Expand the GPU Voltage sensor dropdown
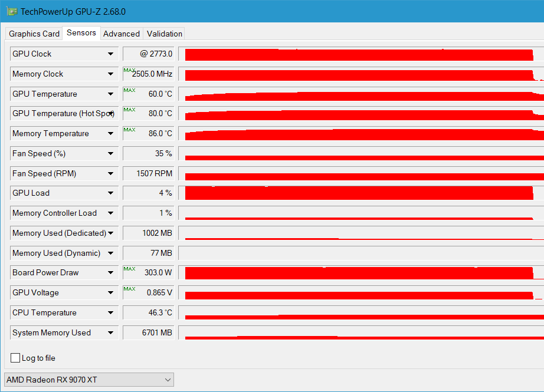Screen dimensions: 544x392 pyautogui.click(x=110, y=293)
